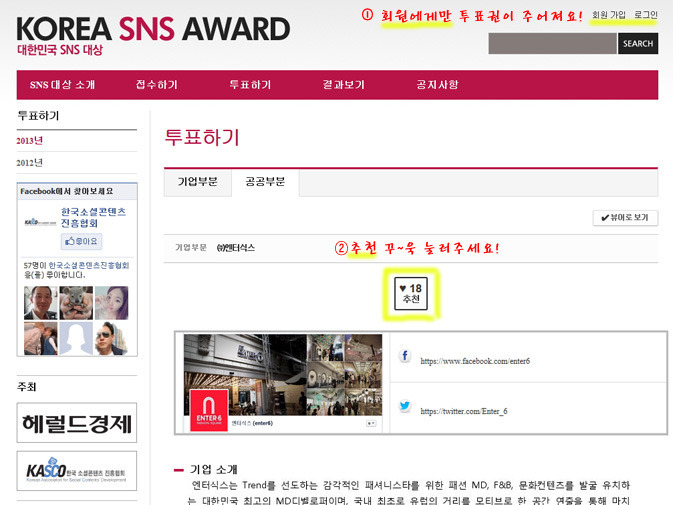Click the heart 18 추천 vote button

point(411,293)
